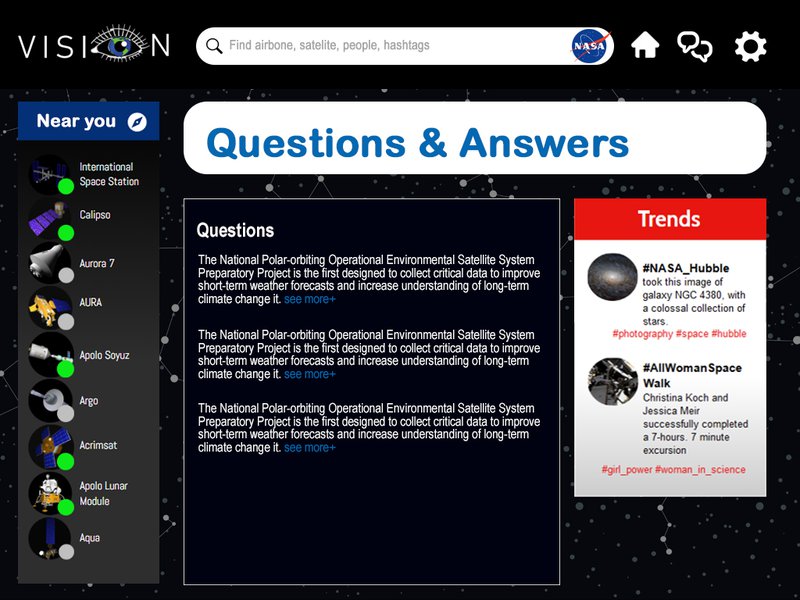Select the Trends panel header
The height and width of the screenshot is (600, 800).
(669, 219)
